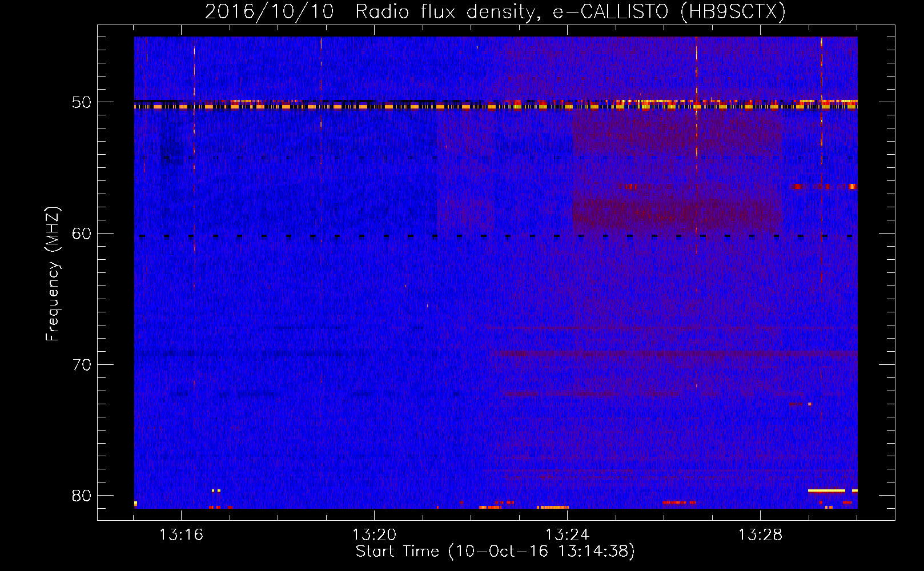Click the 13:28 time tick label

tap(760, 534)
